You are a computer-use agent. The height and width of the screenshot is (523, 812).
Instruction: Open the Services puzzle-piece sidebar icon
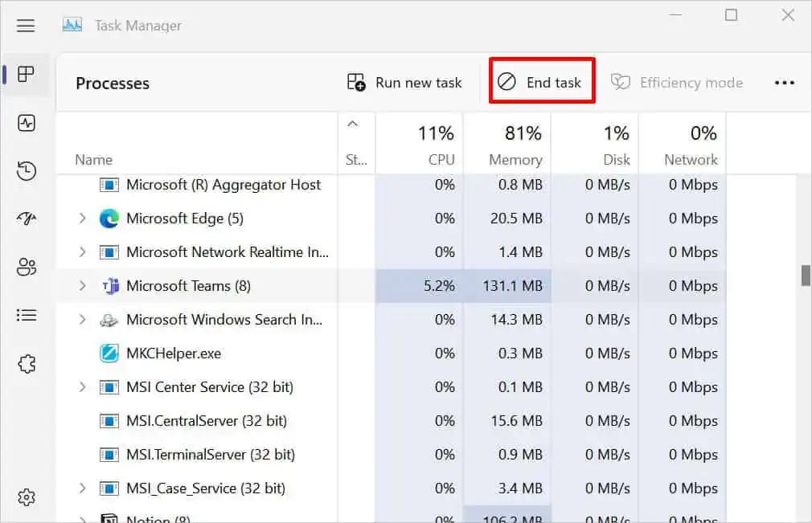click(27, 364)
